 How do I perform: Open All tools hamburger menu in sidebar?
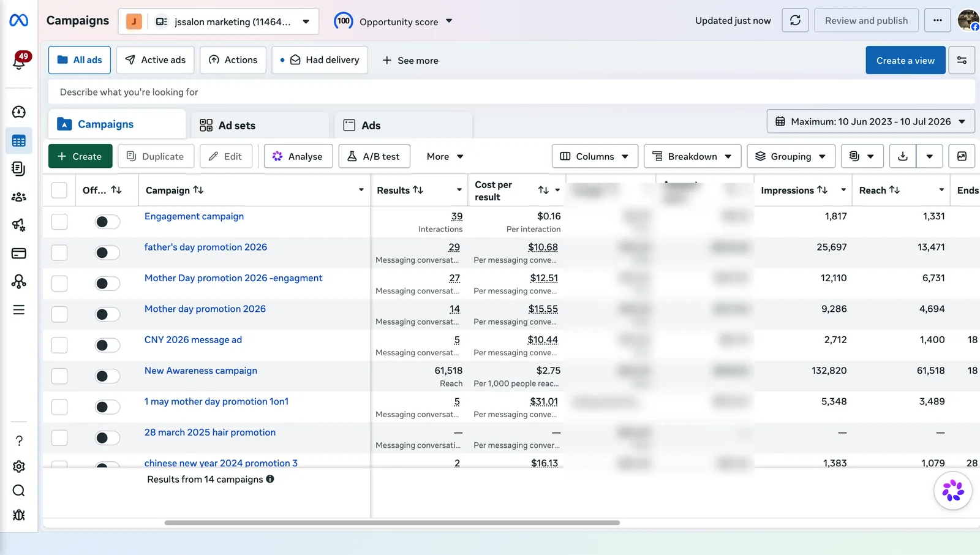[x=19, y=310]
